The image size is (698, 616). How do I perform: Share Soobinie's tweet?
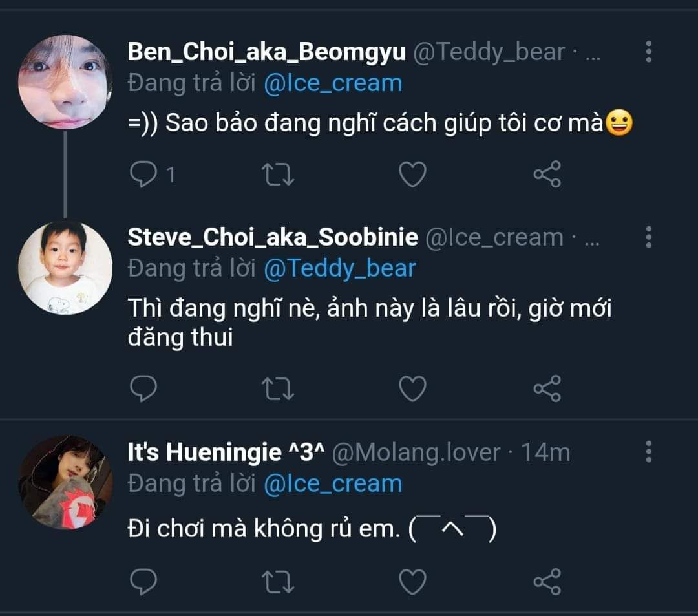[547, 388]
